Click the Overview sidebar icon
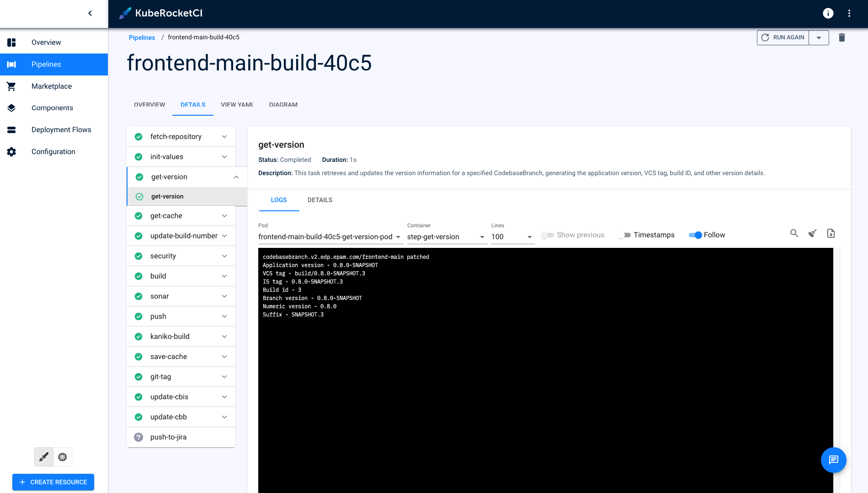 [11, 43]
